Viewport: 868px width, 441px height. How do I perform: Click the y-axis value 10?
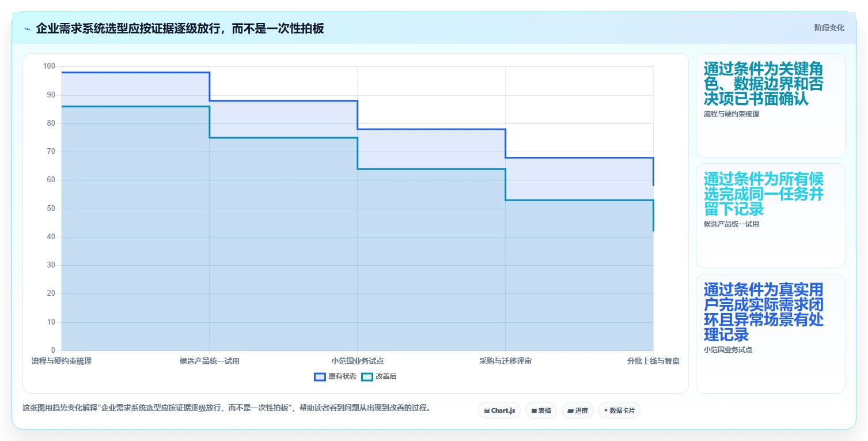tap(51, 322)
